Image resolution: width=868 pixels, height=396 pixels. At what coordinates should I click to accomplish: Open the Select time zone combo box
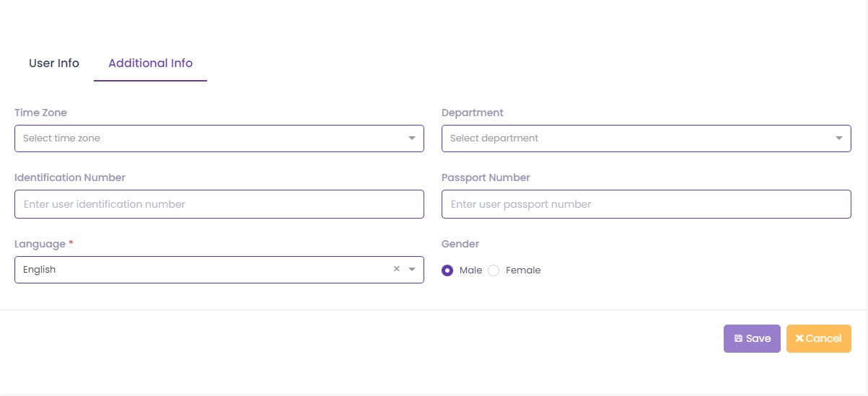point(209,138)
